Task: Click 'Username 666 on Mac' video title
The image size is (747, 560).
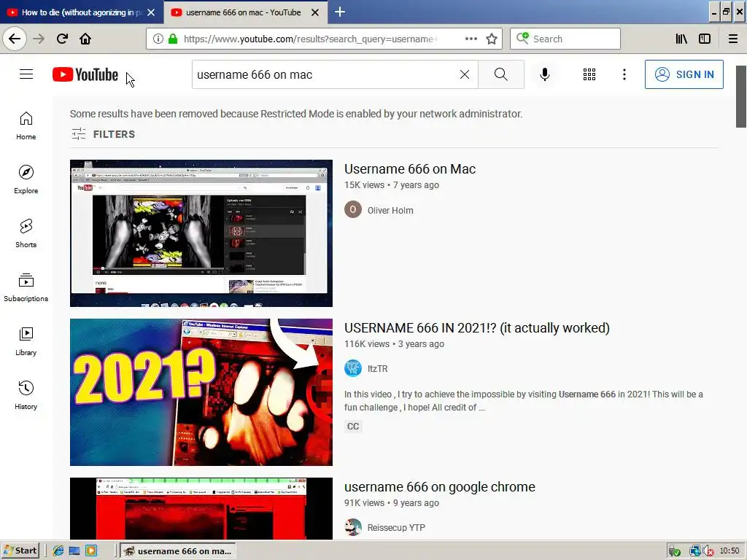Action: click(x=410, y=169)
